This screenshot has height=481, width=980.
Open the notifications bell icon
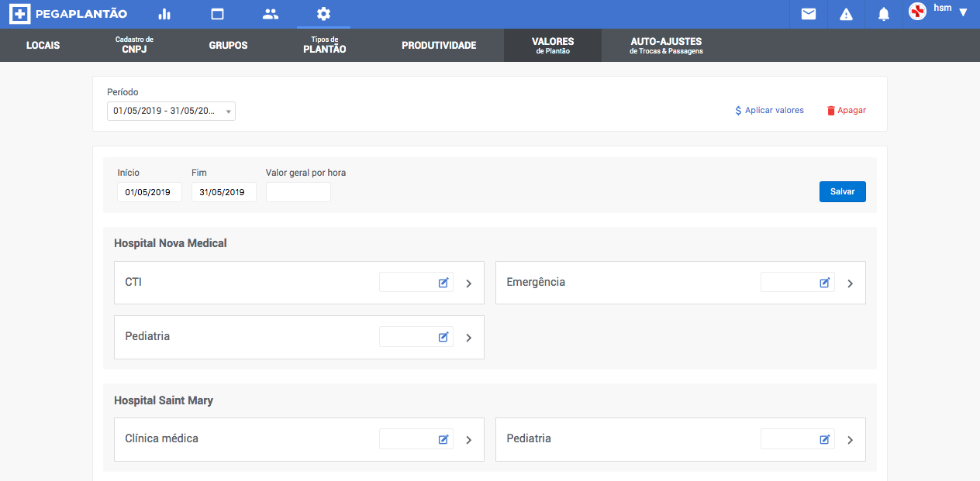tap(883, 14)
